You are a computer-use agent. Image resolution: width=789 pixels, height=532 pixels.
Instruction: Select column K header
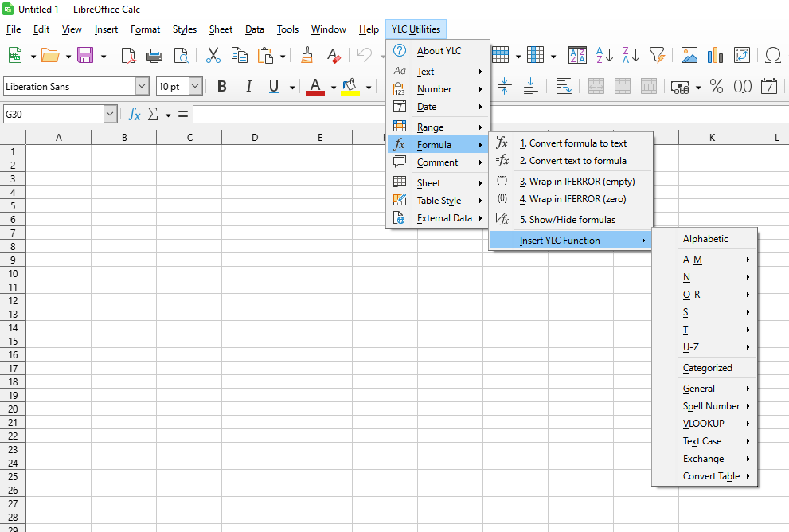pos(712,138)
